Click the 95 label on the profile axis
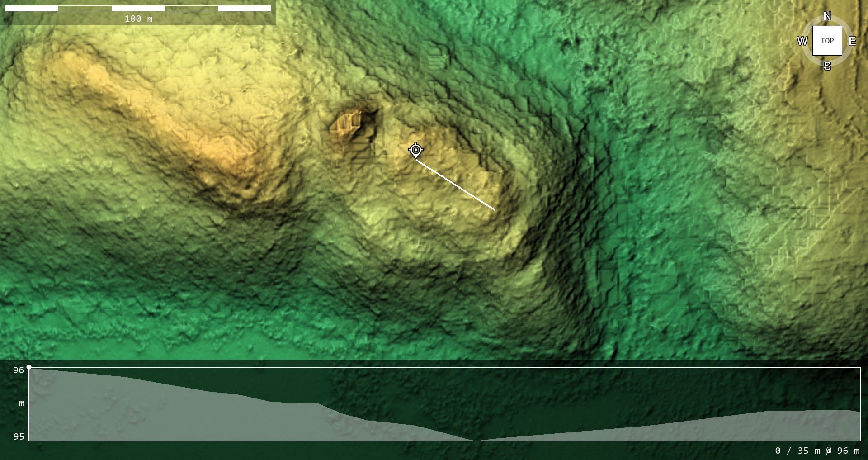 click(x=19, y=436)
